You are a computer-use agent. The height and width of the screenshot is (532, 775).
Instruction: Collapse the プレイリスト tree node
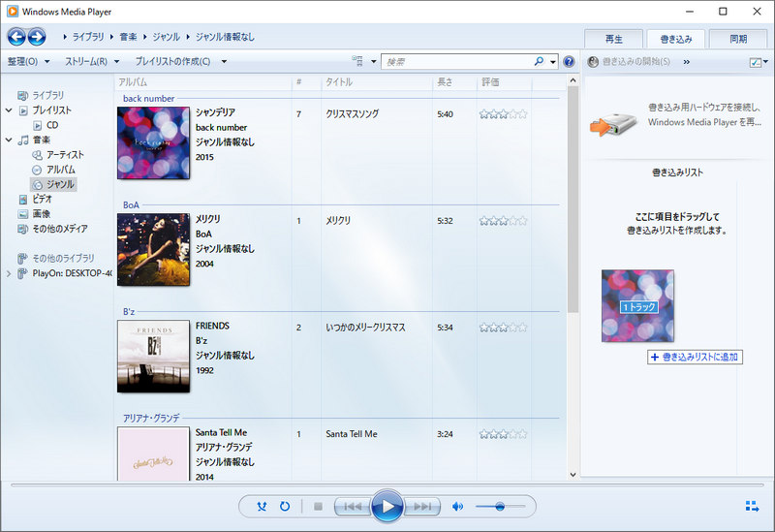(x=9, y=110)
